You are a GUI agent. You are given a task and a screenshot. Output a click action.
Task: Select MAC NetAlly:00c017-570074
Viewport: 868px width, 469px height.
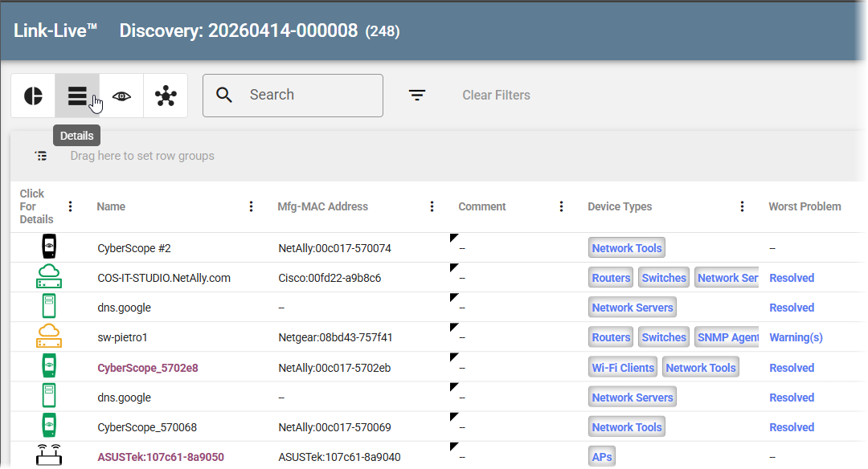(x=334, y=248)
